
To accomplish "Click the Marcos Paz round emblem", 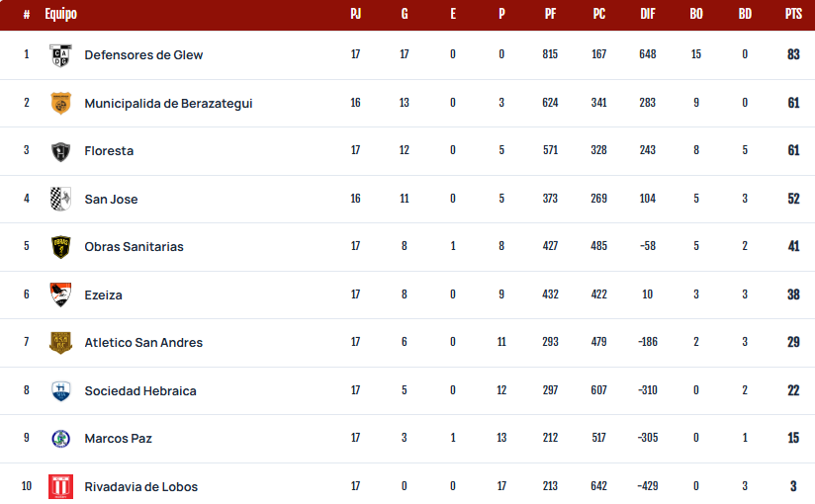I will click(60, 439).
